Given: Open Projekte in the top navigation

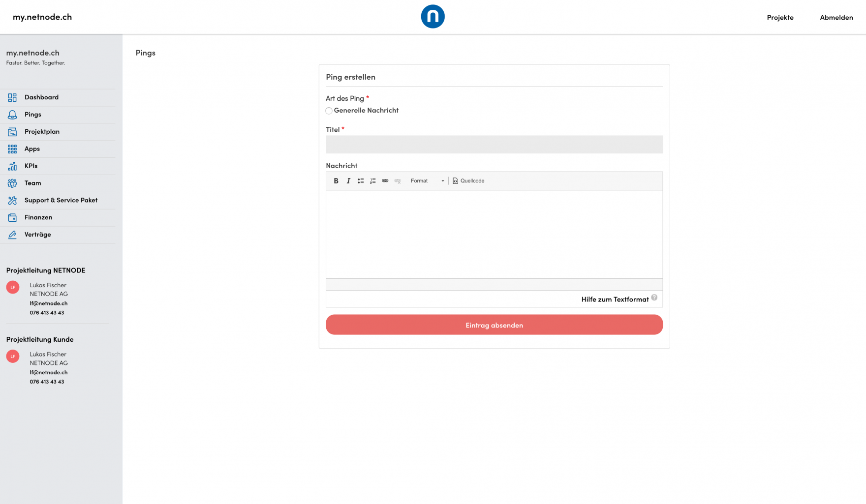Looking at the screenshot, I should click(x=780, y=17).
